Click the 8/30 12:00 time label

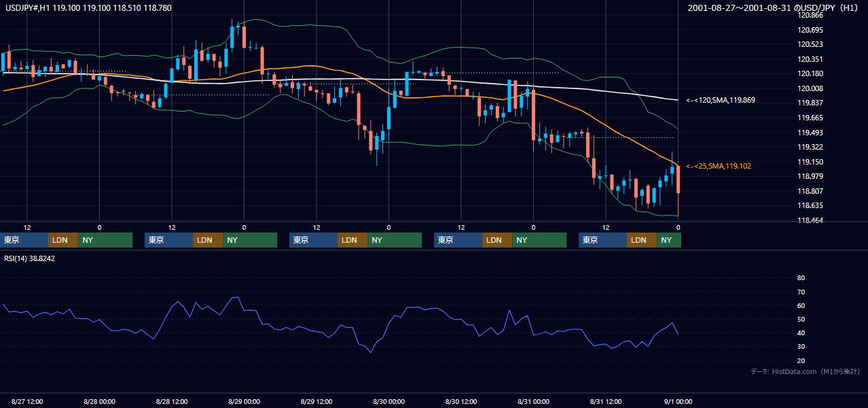tap(461, 401)
